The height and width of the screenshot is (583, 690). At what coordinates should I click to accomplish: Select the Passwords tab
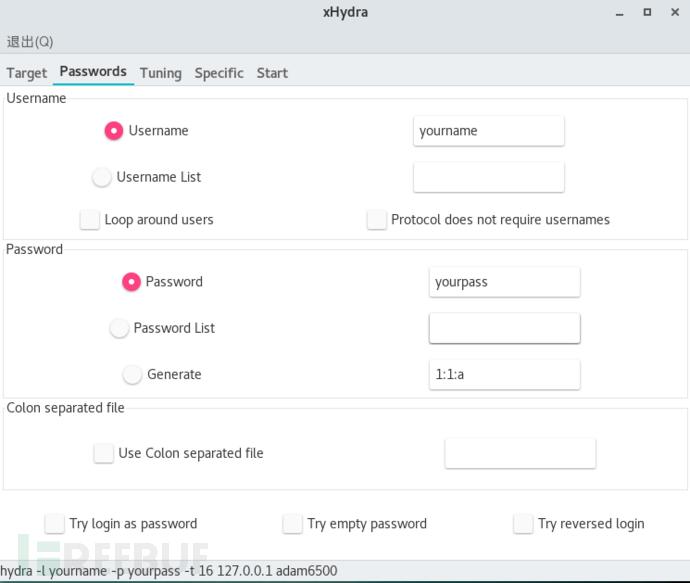pyautogui.click(x=93, y=72)
